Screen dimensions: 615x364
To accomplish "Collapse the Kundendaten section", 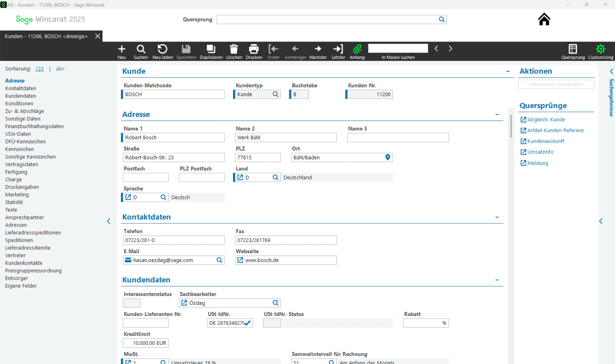I will [x=497, y=280].
